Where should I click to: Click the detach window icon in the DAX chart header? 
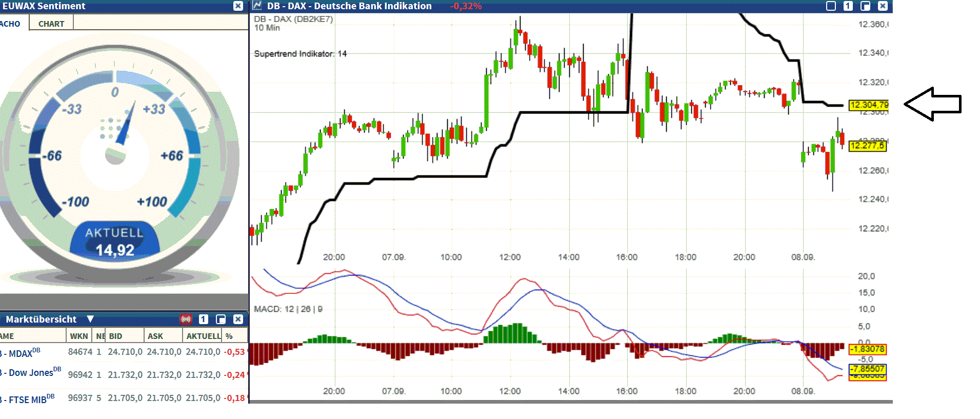865,6
